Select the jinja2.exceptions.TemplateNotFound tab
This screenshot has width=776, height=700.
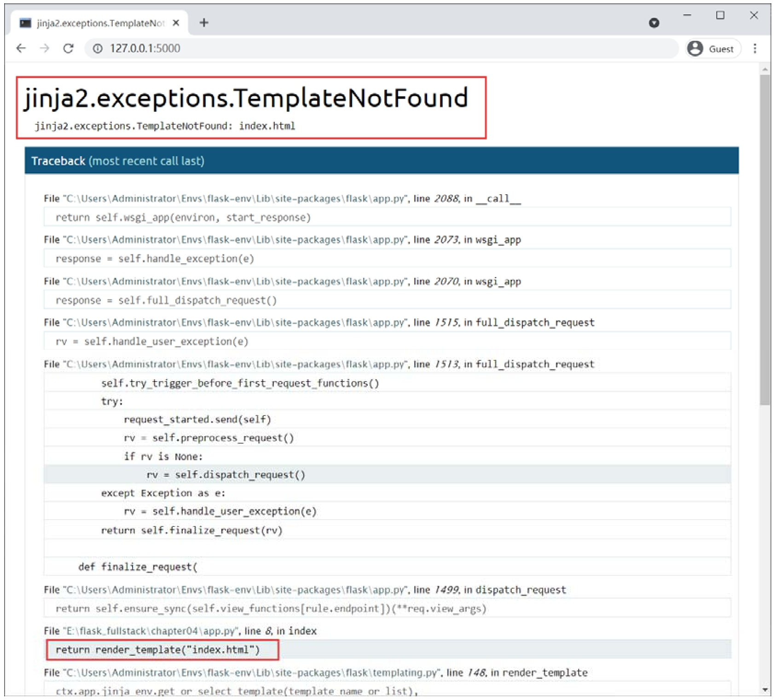99,23
